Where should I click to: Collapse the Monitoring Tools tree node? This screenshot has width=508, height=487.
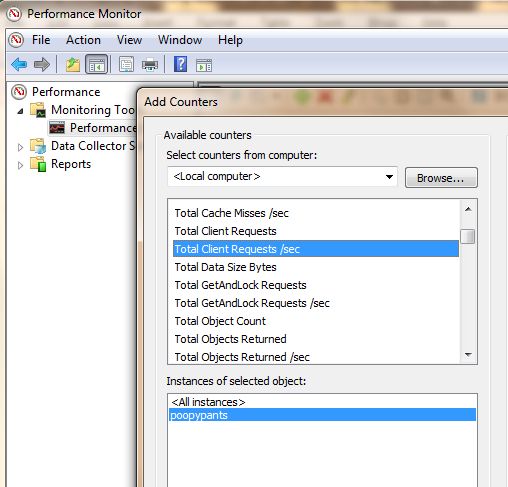pyautogui.click(x=20, y=111)
